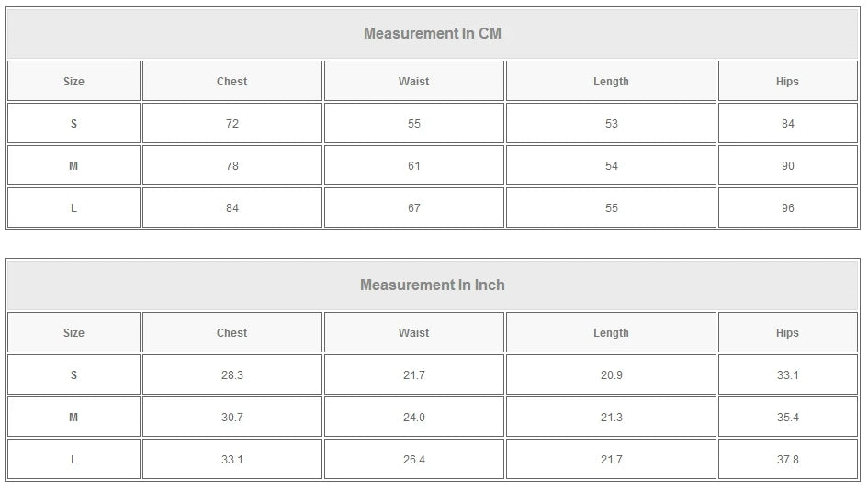868x491 pixels.
Task: Click the length cell showing 53
Action: coord(611,124)
